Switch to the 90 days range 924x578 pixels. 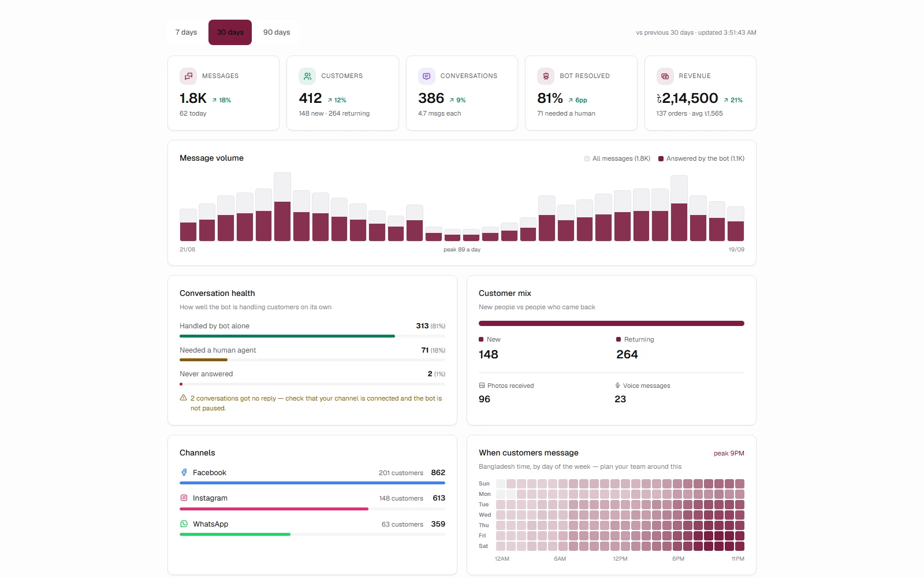click(x=277, y=32)
